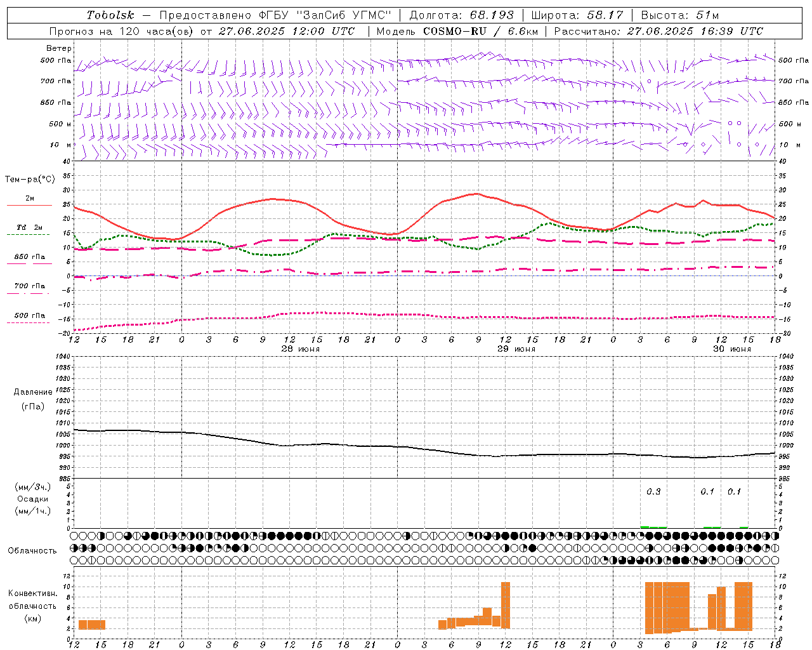Click the tallest orange convective bar on 29 июня
Viewport: 812px width, 650px height.
[x=506, y=605]
